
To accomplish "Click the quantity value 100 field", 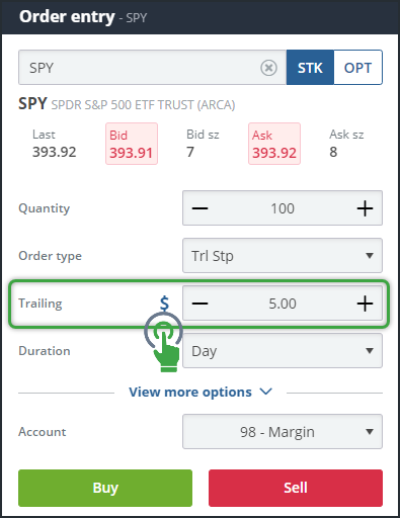I will point(282,209).
